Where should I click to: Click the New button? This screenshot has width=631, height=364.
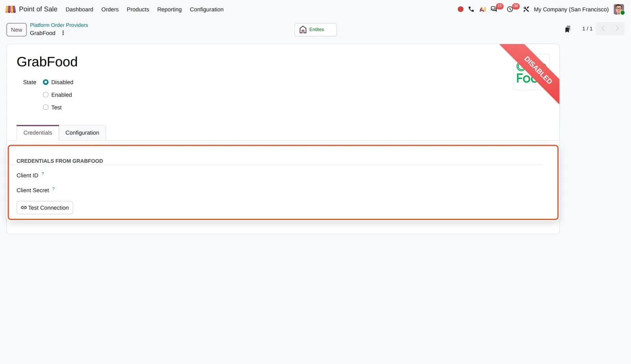17,30
